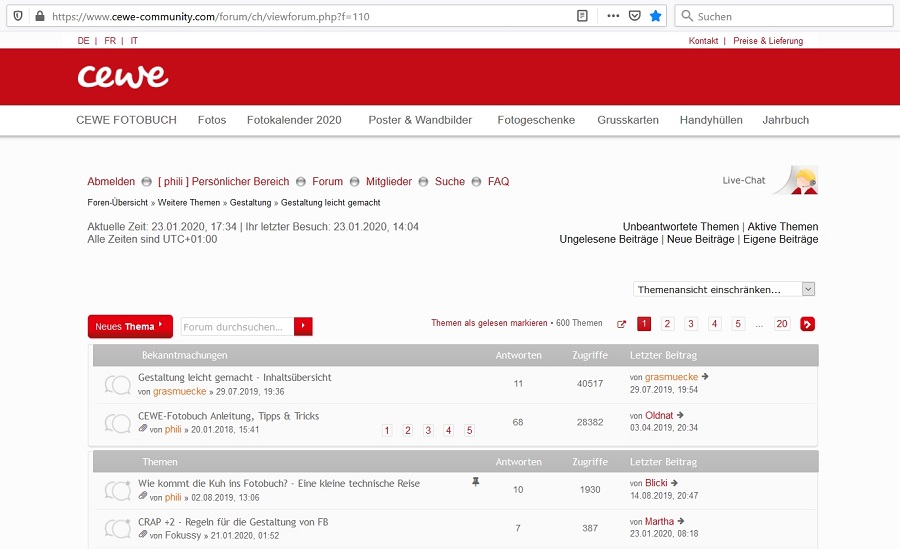Click the Themen als gelesen markieren link

click(x=488, y=323)
